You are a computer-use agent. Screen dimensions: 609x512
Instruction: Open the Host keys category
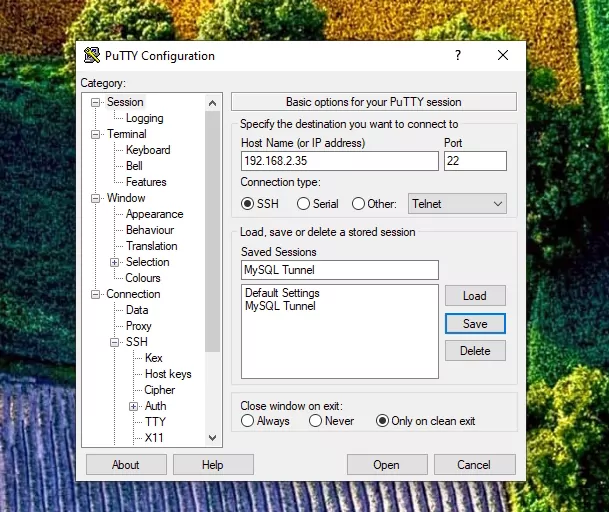click(168, 374)
